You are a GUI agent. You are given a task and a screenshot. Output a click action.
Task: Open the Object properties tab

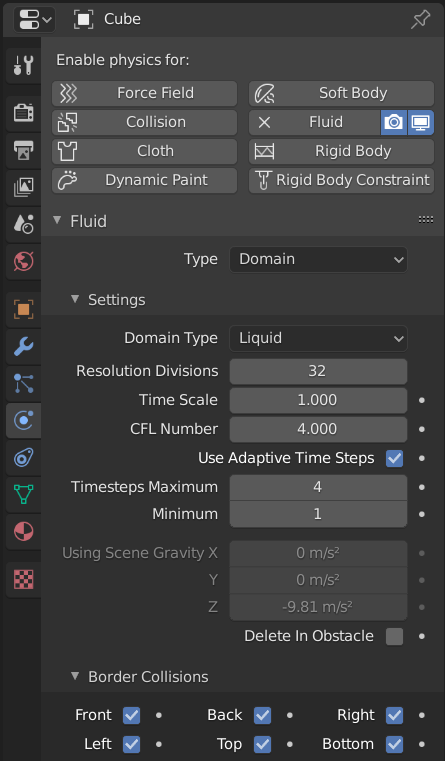pos(23,309)
